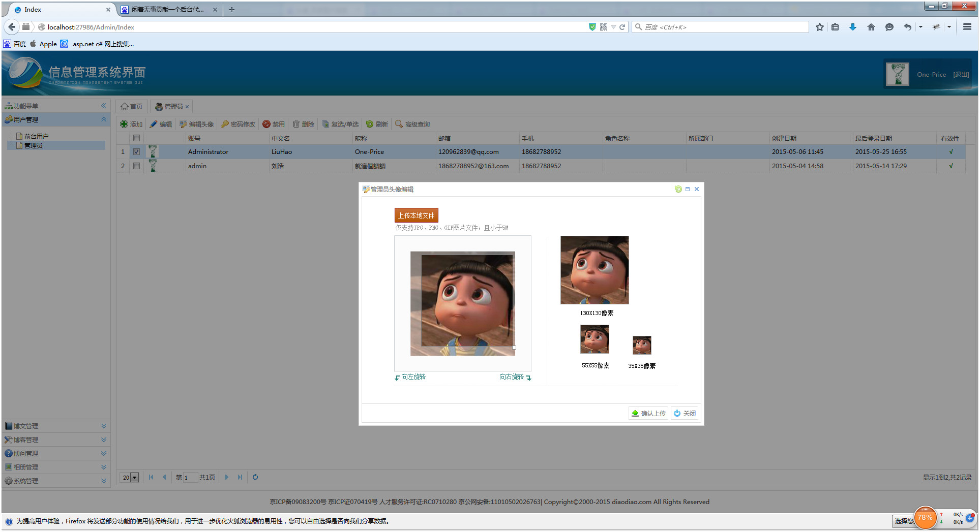980x532 pixels.
Task: Expand the 系统管理 section
Action: [103, 481]
